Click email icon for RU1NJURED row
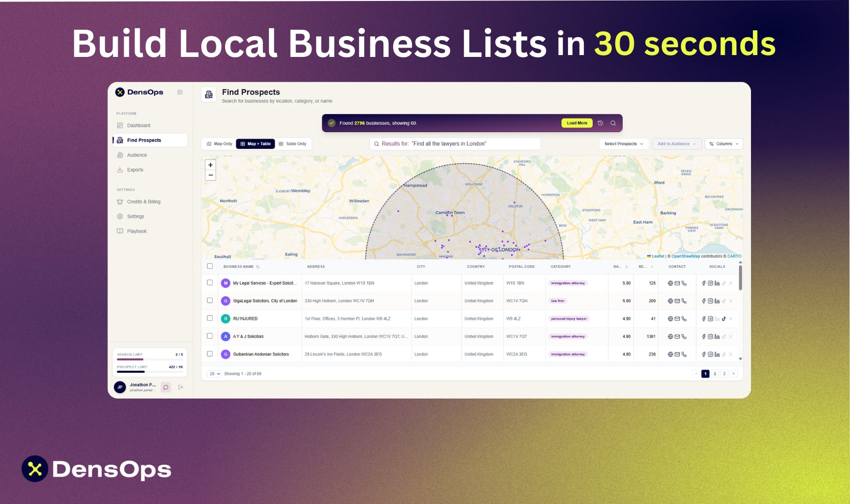This screenshot has height=504, width=850. pyautogui.click(x=677, y=319)
